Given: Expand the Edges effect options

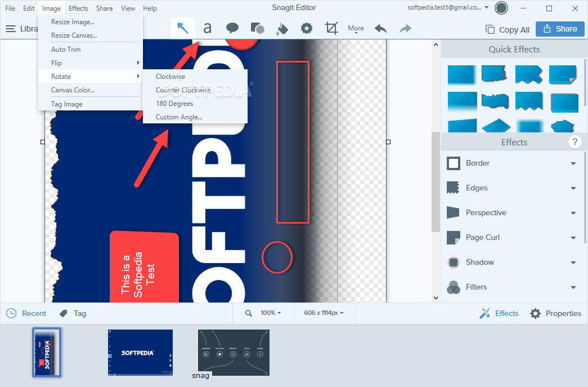Looking at the screenshot, I should point(573,188).
